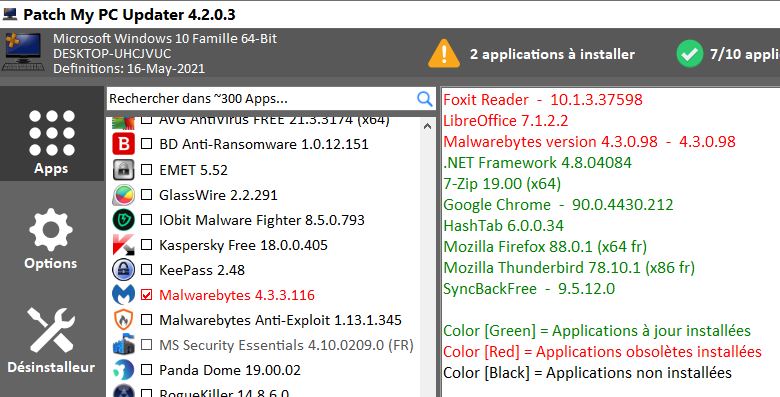Select Foxit Reader 10.1.3.37598 entry
Viewport: 780px width, 397px height.
click(543, 99)
